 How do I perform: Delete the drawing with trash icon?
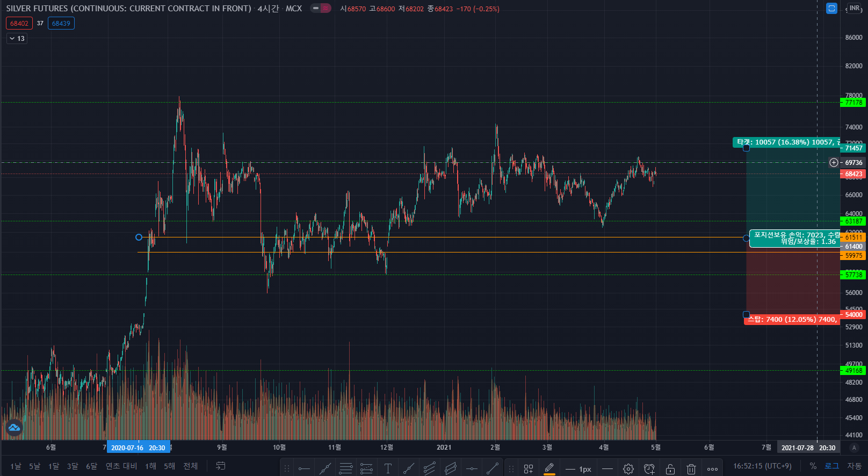click(x=691, y=469)
